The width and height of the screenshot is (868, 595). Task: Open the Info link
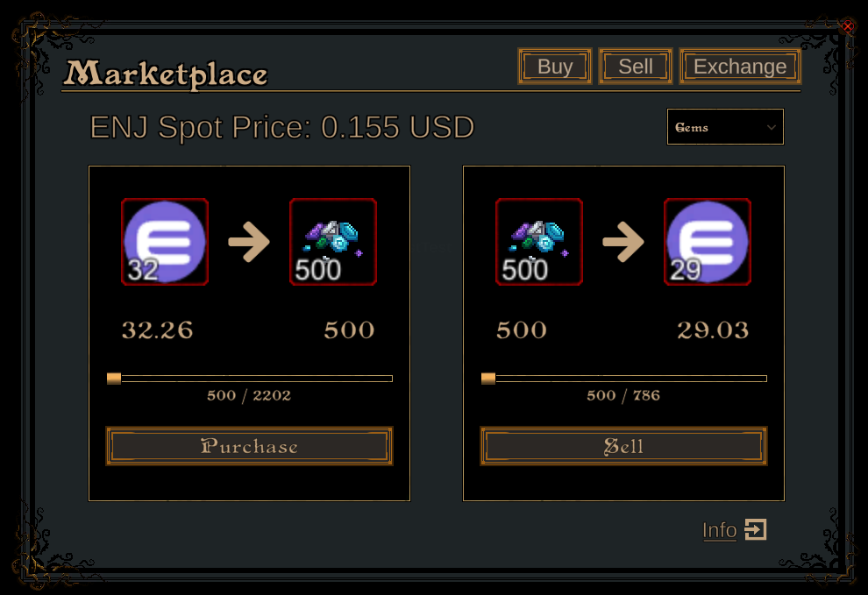[719, 530]
